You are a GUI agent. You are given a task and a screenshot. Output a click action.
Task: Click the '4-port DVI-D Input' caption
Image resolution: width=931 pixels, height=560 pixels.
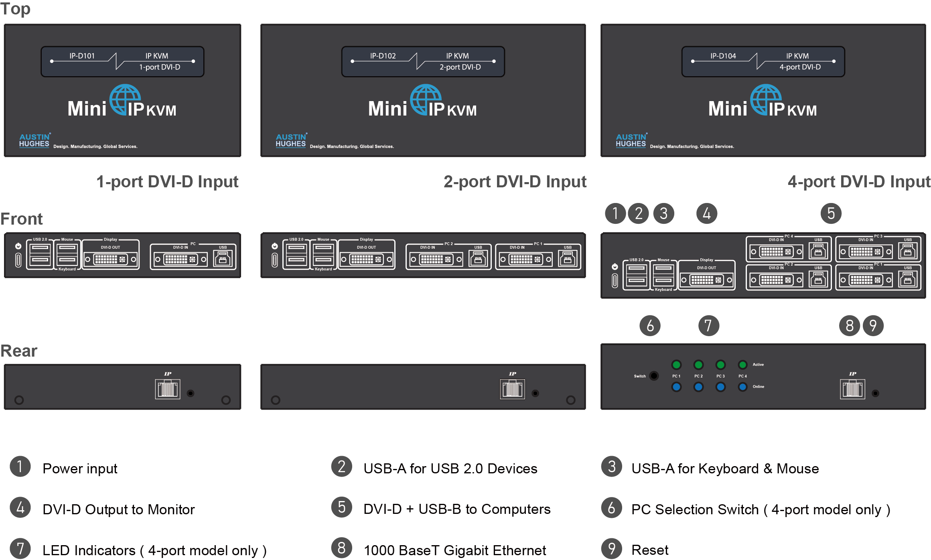[x=859, y=182]
